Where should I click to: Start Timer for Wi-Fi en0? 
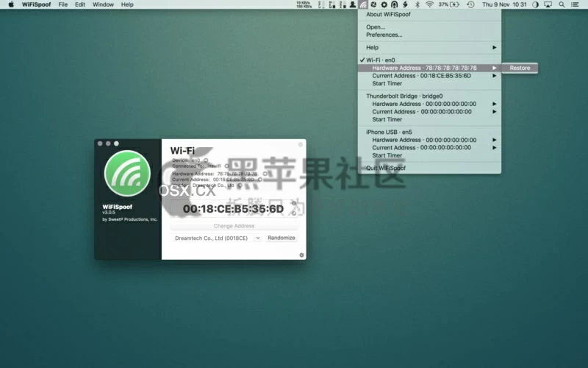tap(429, 83)
